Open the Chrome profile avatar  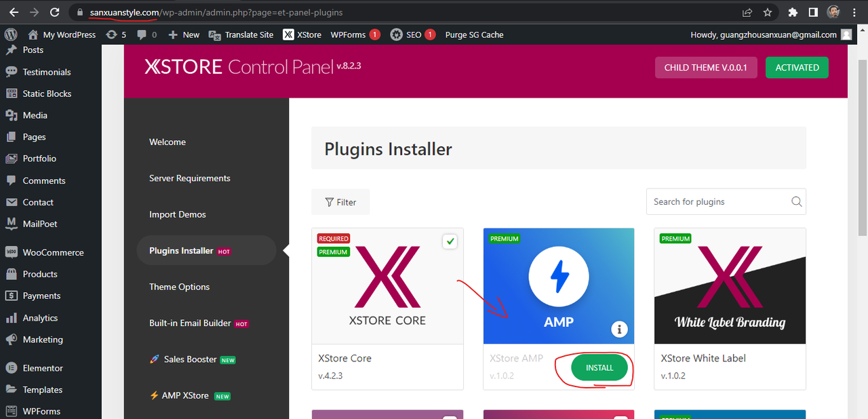[x=833, y=12]
